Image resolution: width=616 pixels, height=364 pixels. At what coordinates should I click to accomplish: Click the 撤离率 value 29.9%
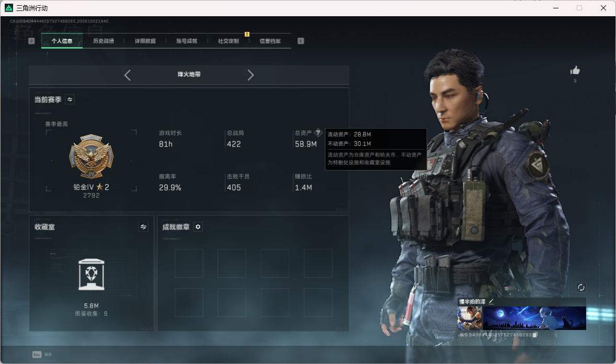point(170,188)
